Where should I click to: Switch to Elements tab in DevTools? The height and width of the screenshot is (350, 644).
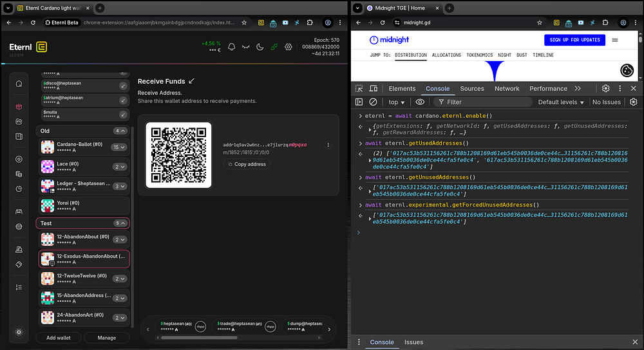tap(402, 89)
